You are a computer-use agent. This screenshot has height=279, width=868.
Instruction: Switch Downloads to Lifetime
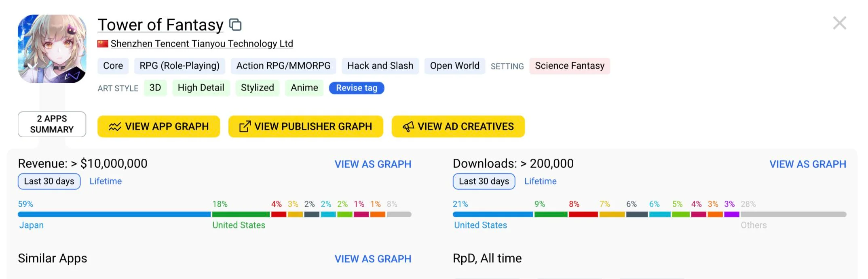coord(540,181)
